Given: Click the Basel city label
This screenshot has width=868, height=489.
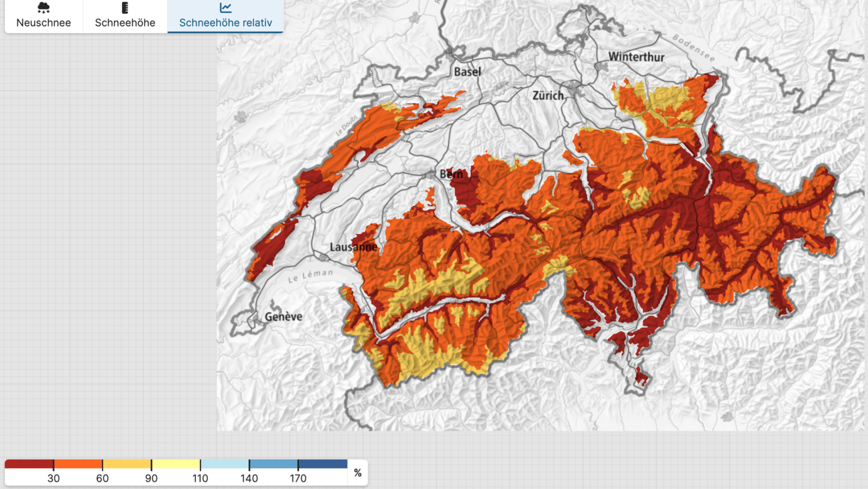Looking at the screenshot, I should point(467,73).
